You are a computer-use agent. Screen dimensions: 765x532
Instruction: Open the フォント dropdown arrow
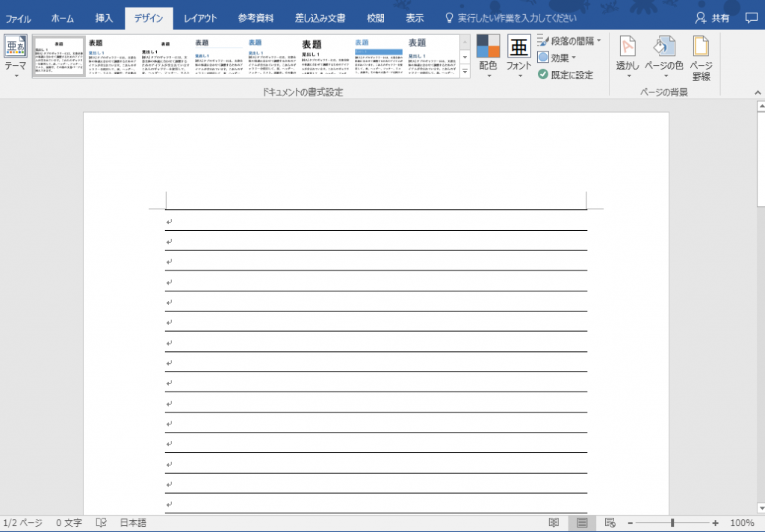[x=519, y=76]
